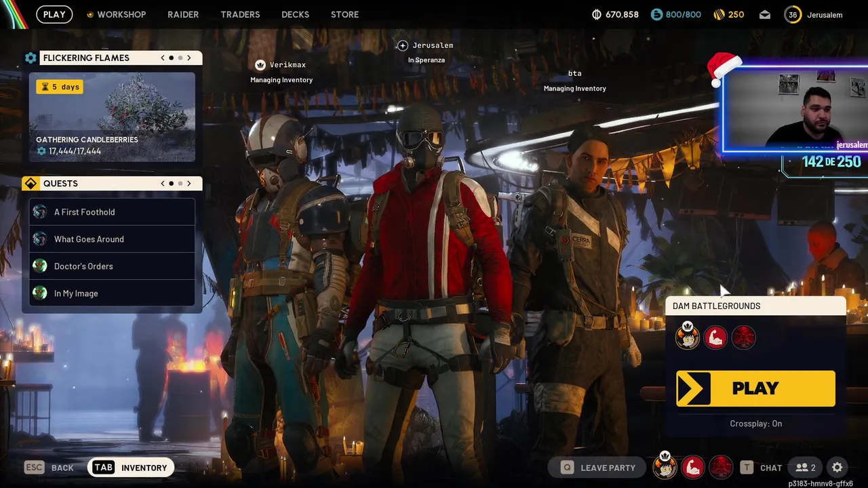The width and height of the screenshot is (868, 488).
Task: Click the Flickering Flames gear icon
Action: point(31,58)
